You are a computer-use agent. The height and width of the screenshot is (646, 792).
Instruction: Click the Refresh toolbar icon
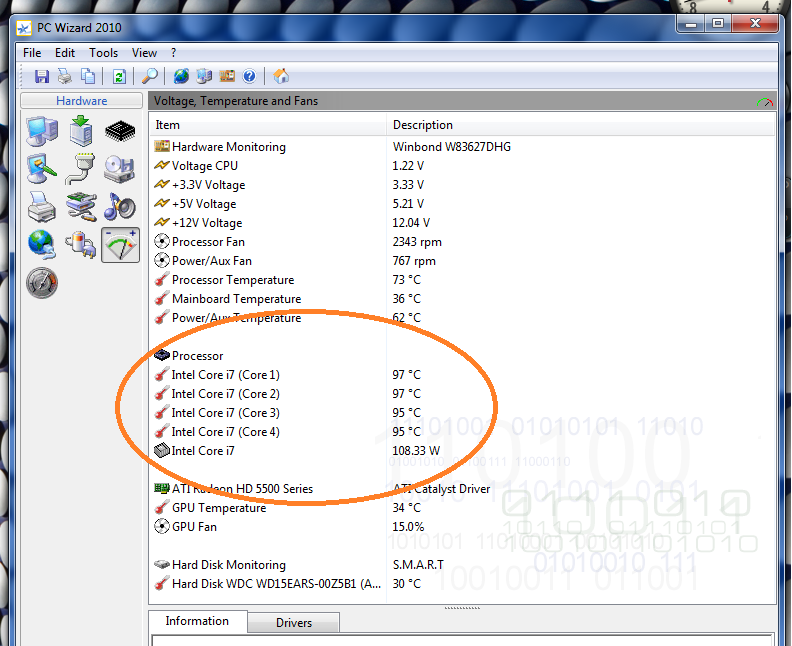tap(119, 76)
